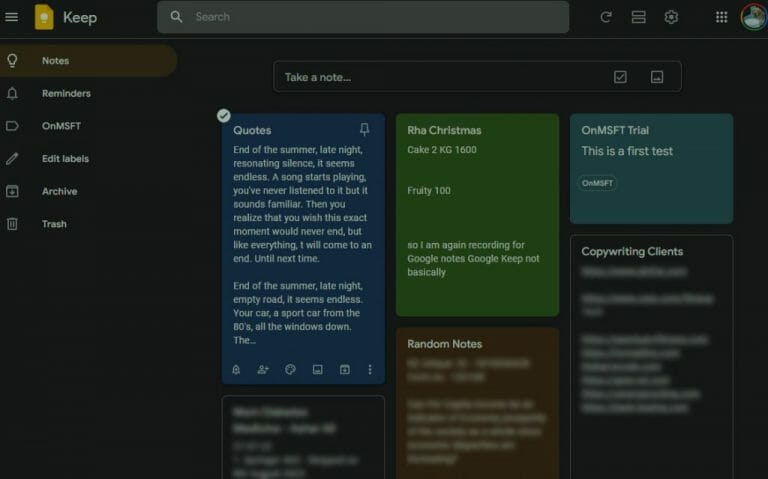Open the Random Notes note
The width and height of the screenshot is (768, 479).
pyautogui.click(x=478, y=404)
